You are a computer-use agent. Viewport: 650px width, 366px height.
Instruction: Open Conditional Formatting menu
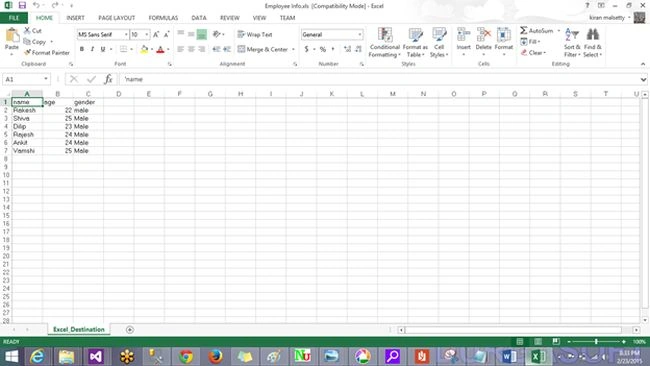click(x=385, y=43)
